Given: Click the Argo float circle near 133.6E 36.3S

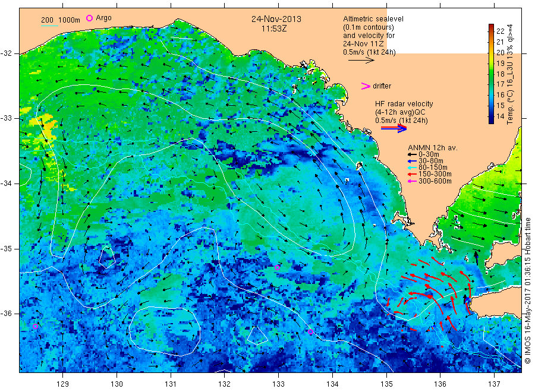Looking at the screenshot, I should (x=310, y=331).
